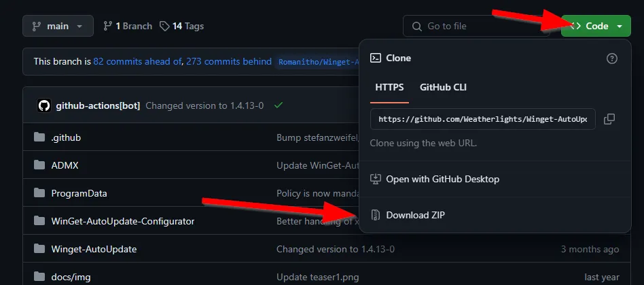Click the Clone using the web URL text
Image resolution: width=644 pixels, height=285 pixels.
click(x=423, y=144)
